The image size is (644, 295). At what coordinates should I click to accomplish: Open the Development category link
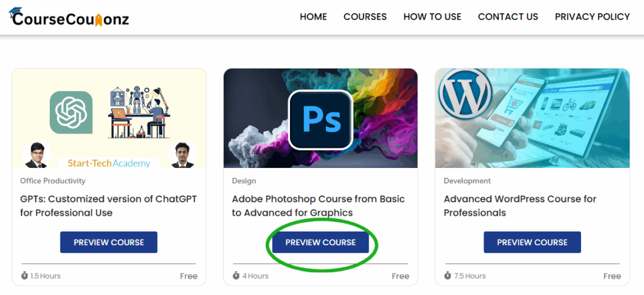click(467, 181)
